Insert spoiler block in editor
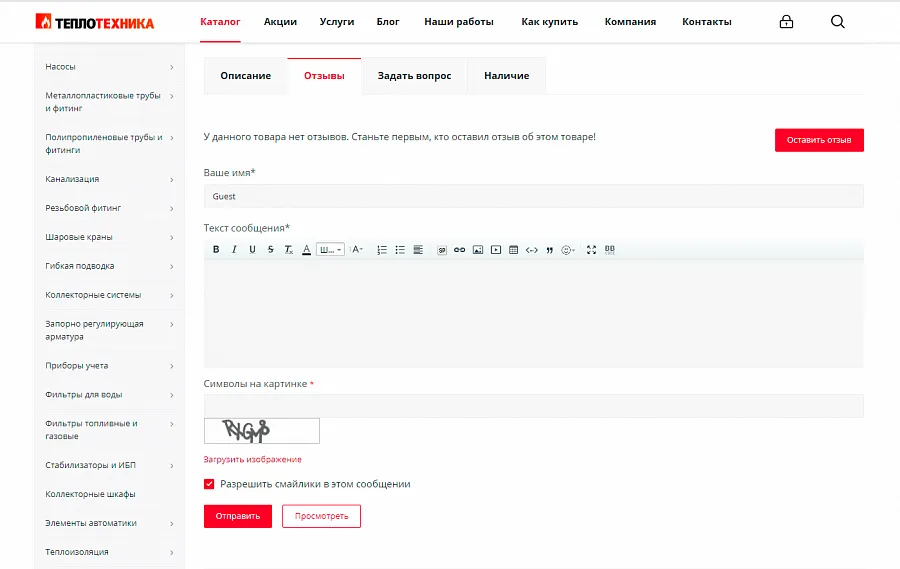Image resolution: width=900 pixels, height=569 pixels. click(442, 250)
